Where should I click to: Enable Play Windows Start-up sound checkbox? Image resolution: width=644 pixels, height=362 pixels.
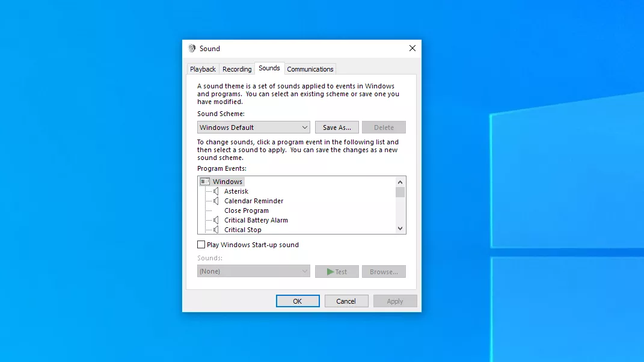tap(201, 245)
